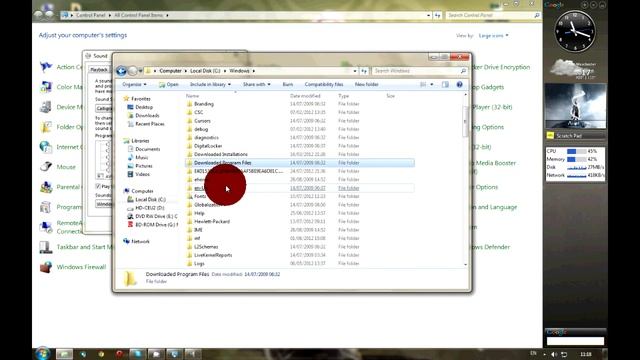Refresh the Windows folder address bar

(364, 71)
